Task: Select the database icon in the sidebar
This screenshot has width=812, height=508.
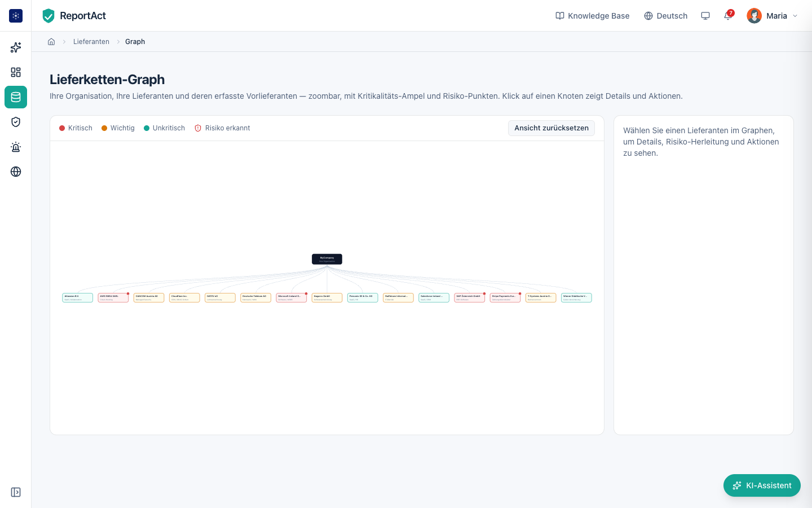Action: [x=16, y=97]
